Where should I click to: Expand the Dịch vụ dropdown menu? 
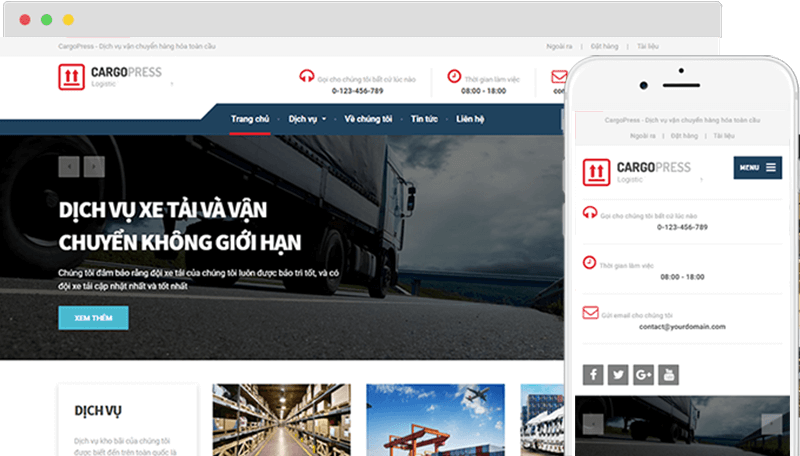307,119
